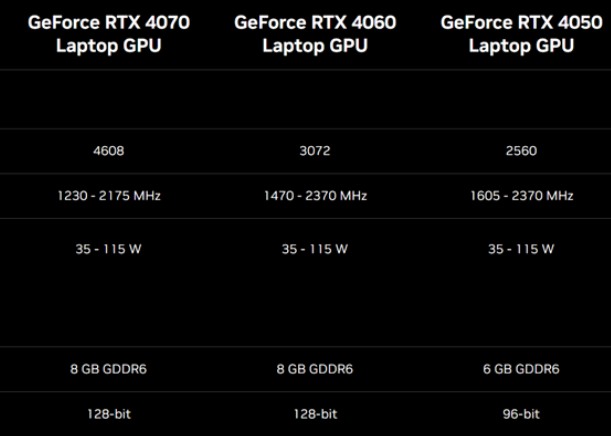Select the 128-bit cell in RTX 4060 column
This screenshot has width=611, height=436.
point(315,411)
